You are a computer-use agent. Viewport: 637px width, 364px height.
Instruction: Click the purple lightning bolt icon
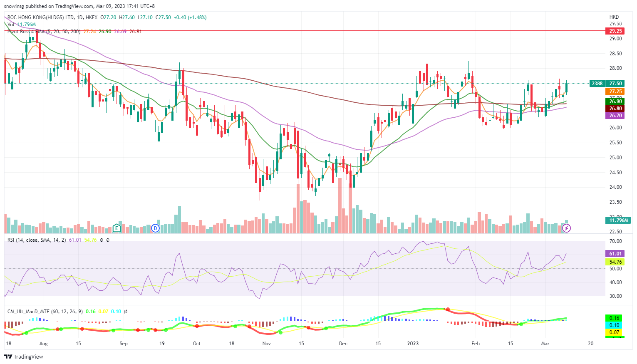pos(566,228)
